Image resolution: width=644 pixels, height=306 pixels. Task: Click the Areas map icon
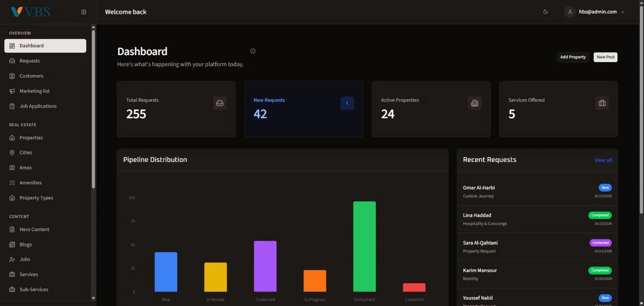tap(12, 168)
